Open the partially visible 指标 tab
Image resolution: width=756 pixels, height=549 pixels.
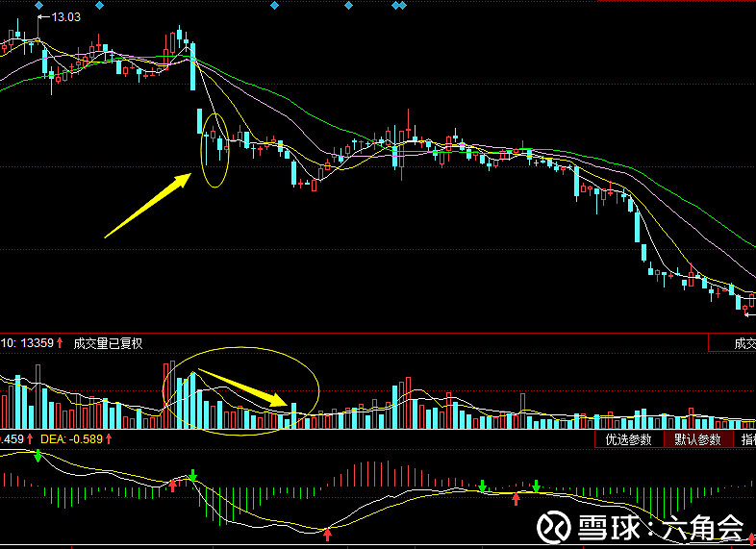click(x=747, y=439)
